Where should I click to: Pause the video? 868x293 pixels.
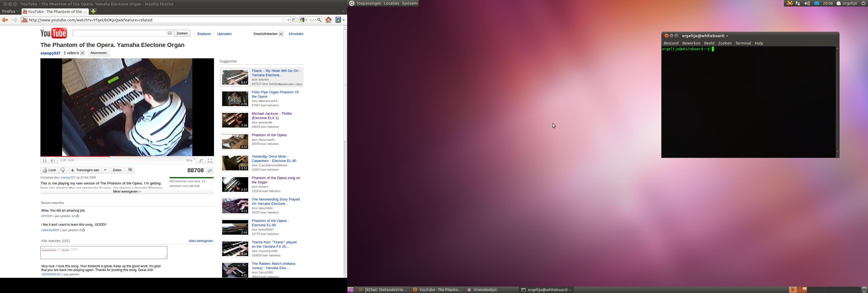(x=44, y=161)
